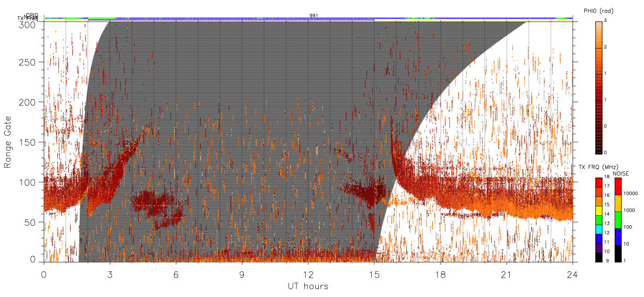Click the purple segment of the TX FRQ colorbar
Image resolution: width=644 pixels, height=297 pixels.
598,249
